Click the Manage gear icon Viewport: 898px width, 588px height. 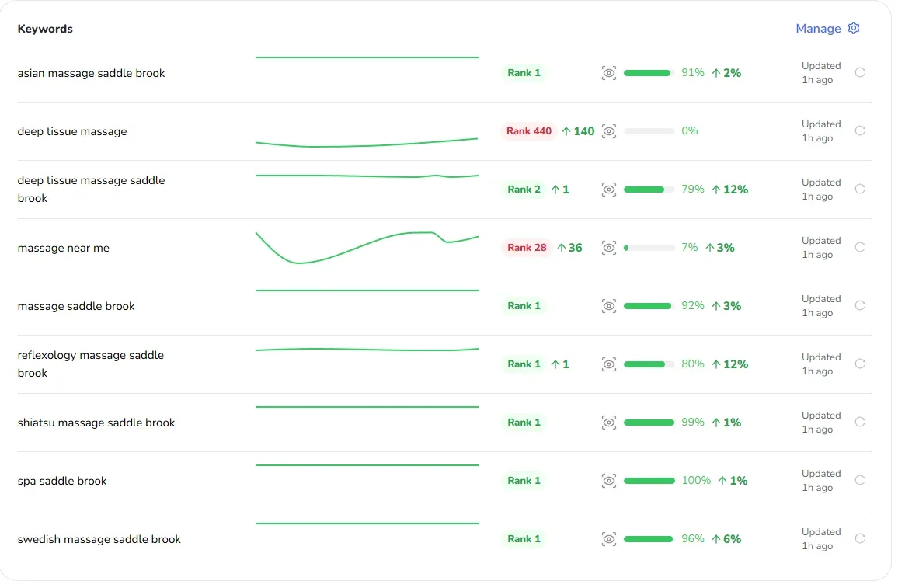click(854, 28)
